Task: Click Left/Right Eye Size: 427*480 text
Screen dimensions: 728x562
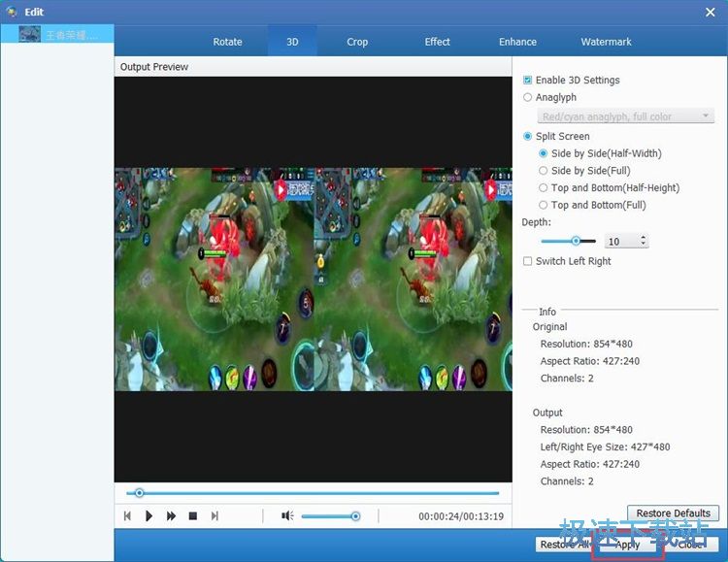Action: (605, 446)
